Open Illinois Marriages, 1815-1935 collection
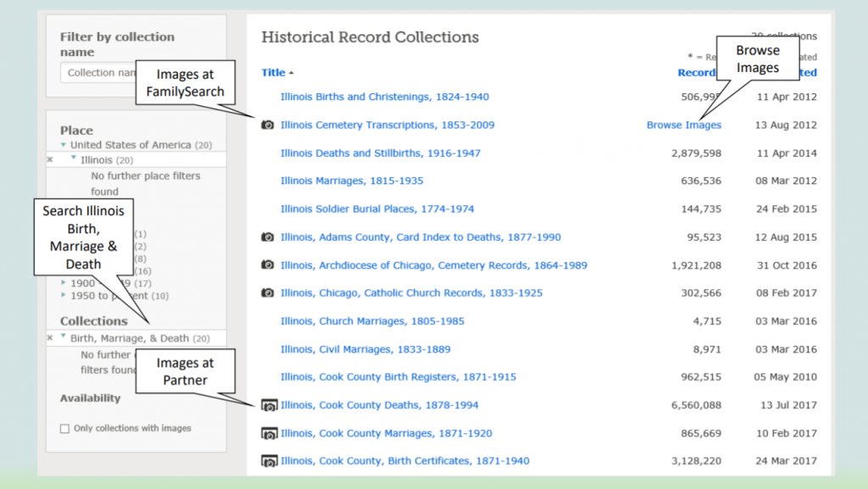 (x=352, y=181)
